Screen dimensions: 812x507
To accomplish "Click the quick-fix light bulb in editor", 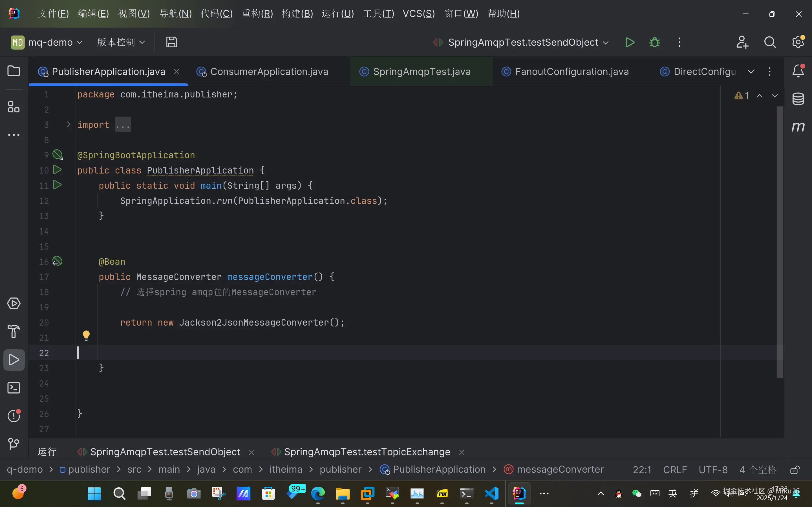I will coord(86,335).
